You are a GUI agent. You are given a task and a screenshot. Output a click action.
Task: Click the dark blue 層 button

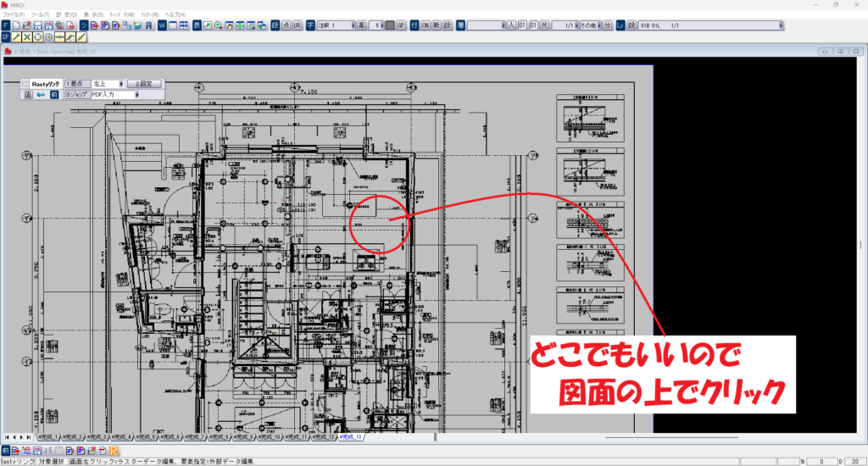coord(460,25)
